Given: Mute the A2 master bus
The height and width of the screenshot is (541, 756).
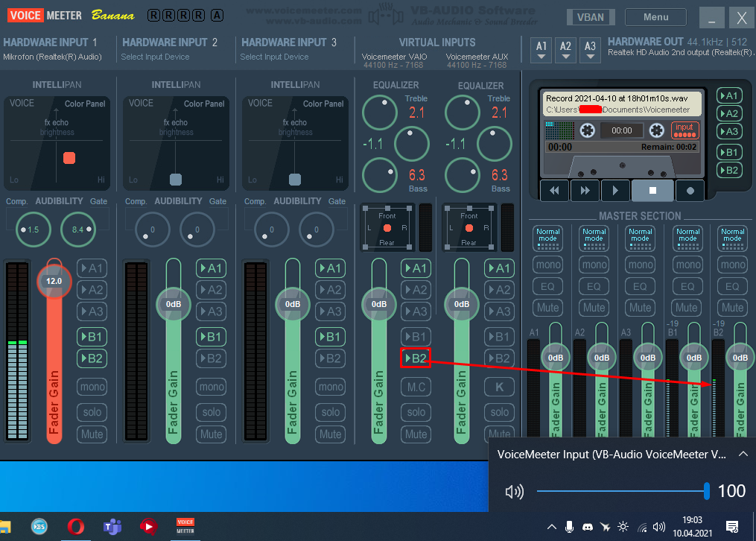Looking at the screenshot, I should pos(594,308).
